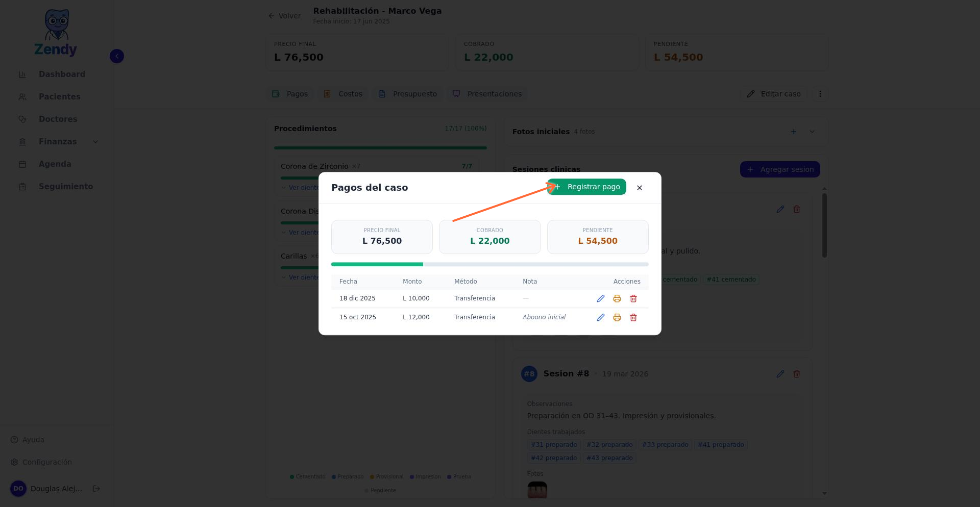Click the #31 preparado tooth tag
The height and width of the screenshot is (507, 980).
554,445
